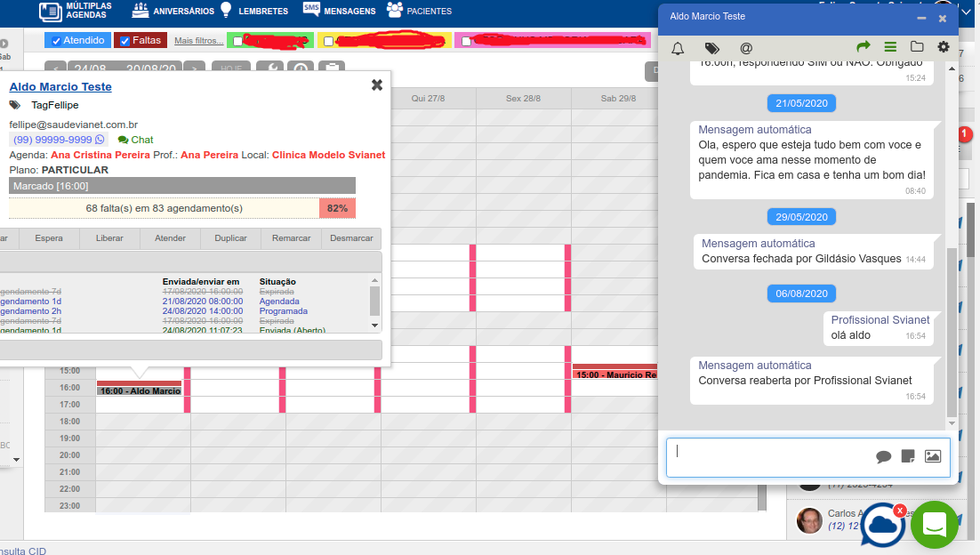Screen dimensions: 980x555
Task: Click the clipboard icon in agenda toolbar
Action: tap(332, 67)
